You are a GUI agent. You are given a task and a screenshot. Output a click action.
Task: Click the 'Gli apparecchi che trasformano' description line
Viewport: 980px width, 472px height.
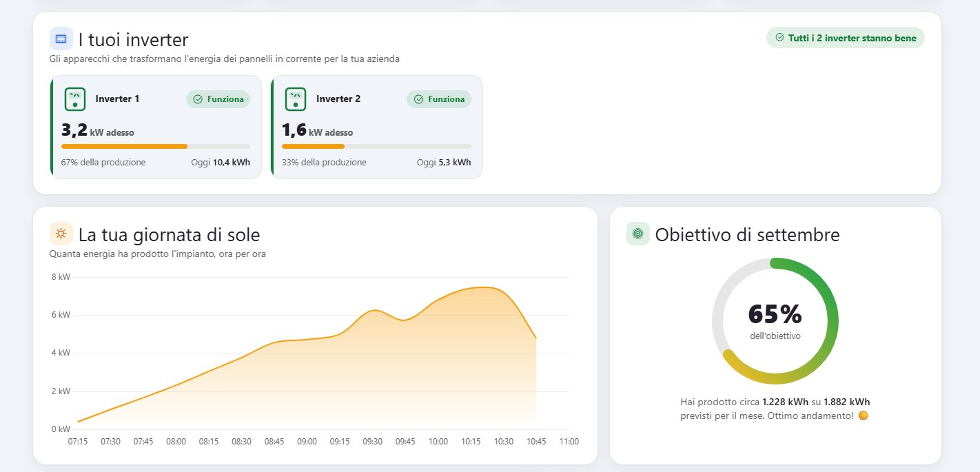pyautogui.click(x=225, y=59)
